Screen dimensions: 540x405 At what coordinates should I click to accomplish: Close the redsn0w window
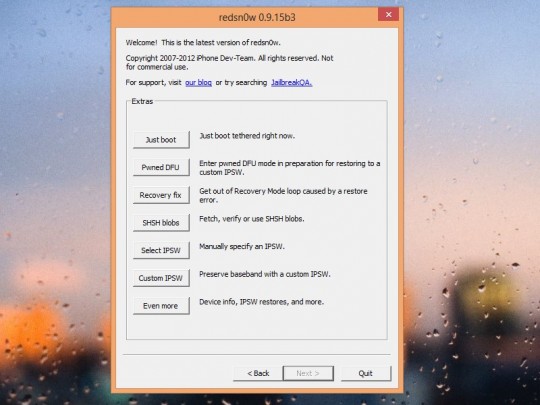coord(388,14)
